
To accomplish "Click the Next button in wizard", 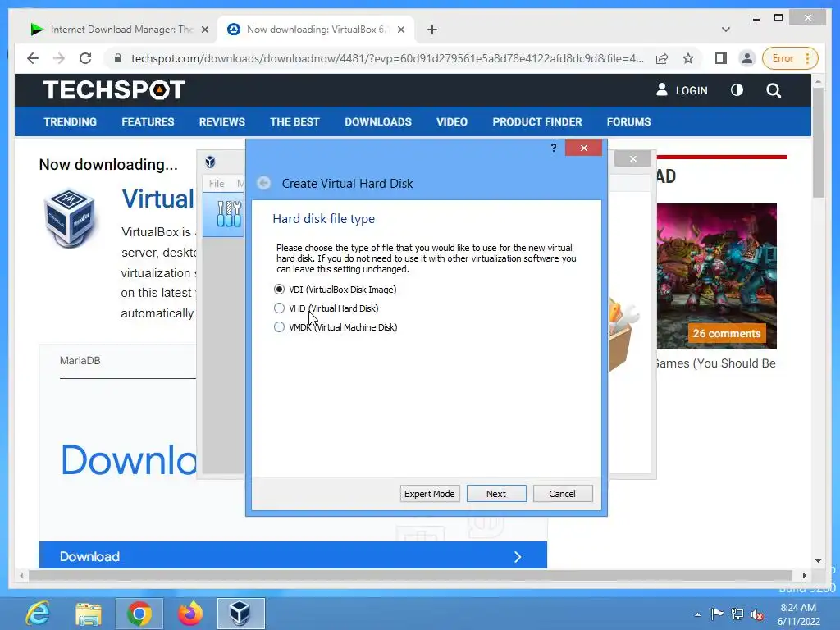I will (496, 493).
